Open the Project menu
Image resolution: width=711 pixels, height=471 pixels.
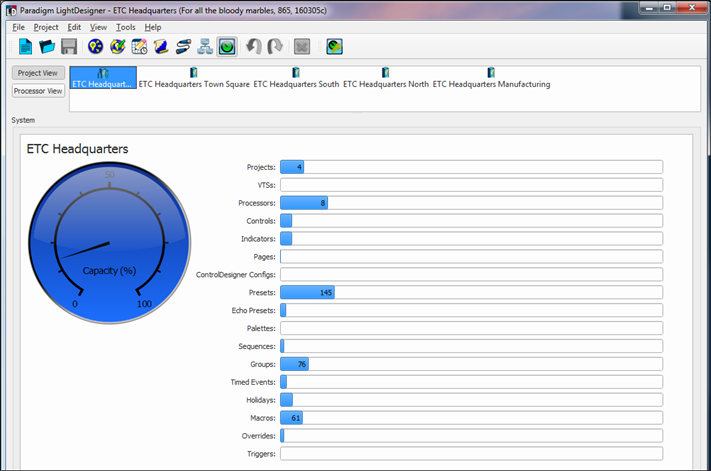pos(46,27)
